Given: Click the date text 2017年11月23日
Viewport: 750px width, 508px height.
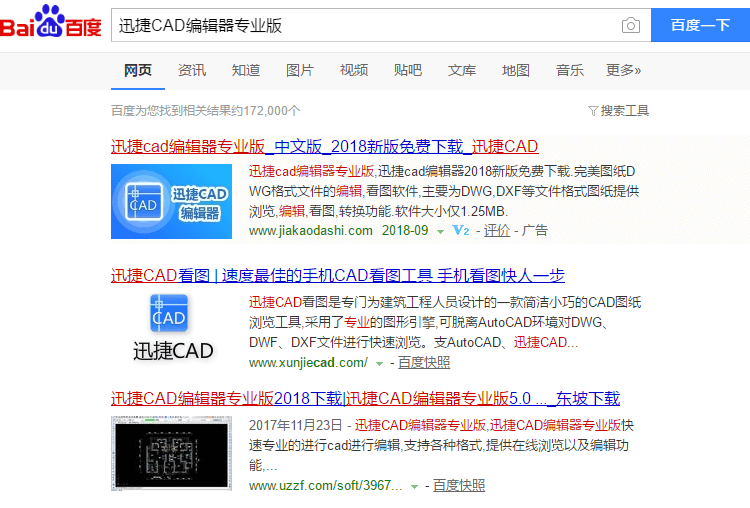Looking at the screenshot, I should [x=296, y=425].
